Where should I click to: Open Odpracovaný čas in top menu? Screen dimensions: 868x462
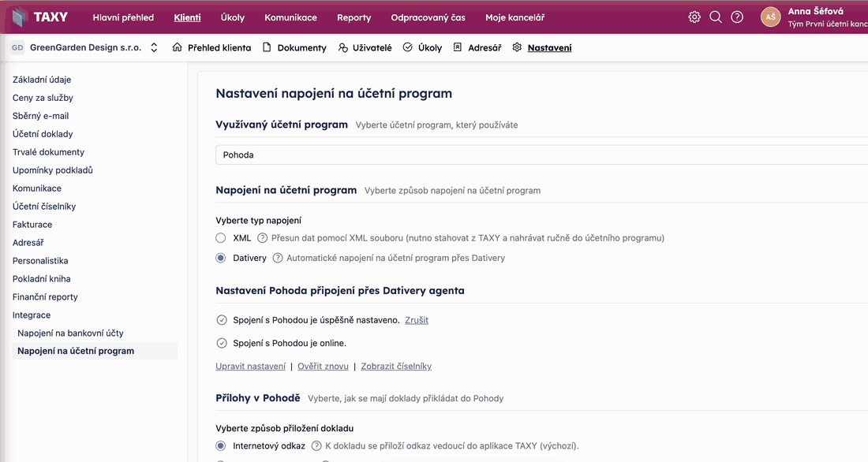(x=428, y=17)
